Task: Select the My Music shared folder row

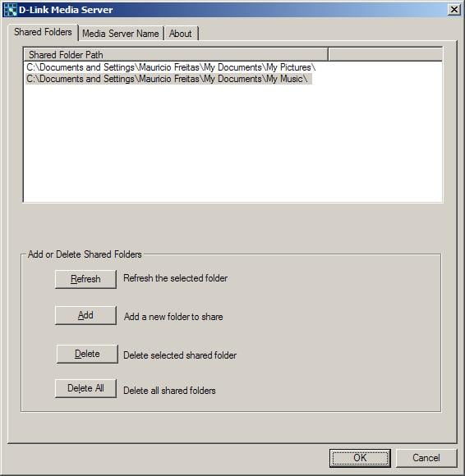Action: pyautogui.click(x=168, y=79)
